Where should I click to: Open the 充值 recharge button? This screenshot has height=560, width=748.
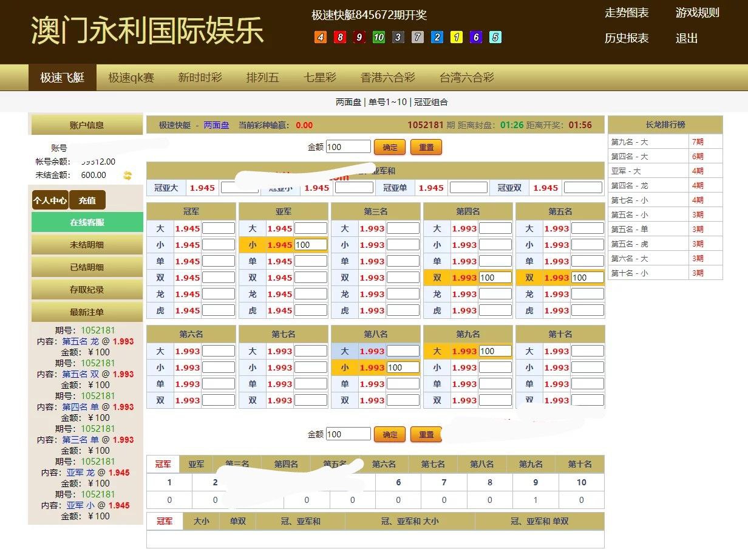click(x=87, y=200)
